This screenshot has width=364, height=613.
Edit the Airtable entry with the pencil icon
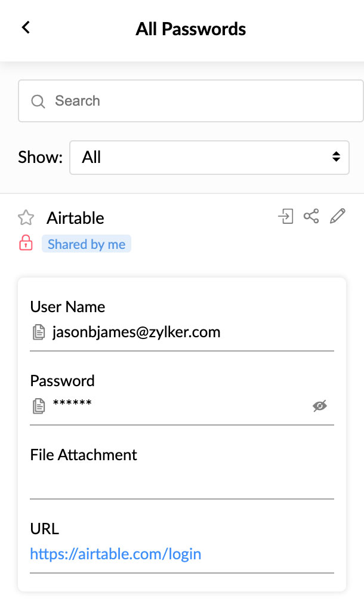coord(338,216)
